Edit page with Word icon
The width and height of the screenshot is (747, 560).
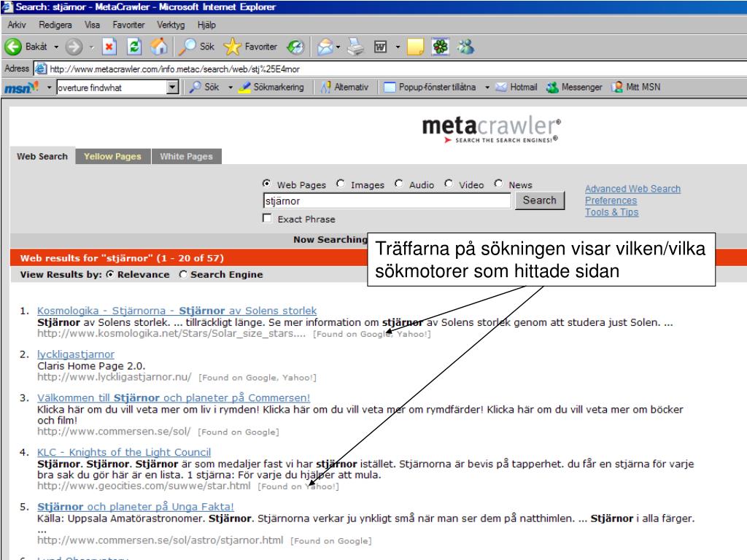pos(380,47)
